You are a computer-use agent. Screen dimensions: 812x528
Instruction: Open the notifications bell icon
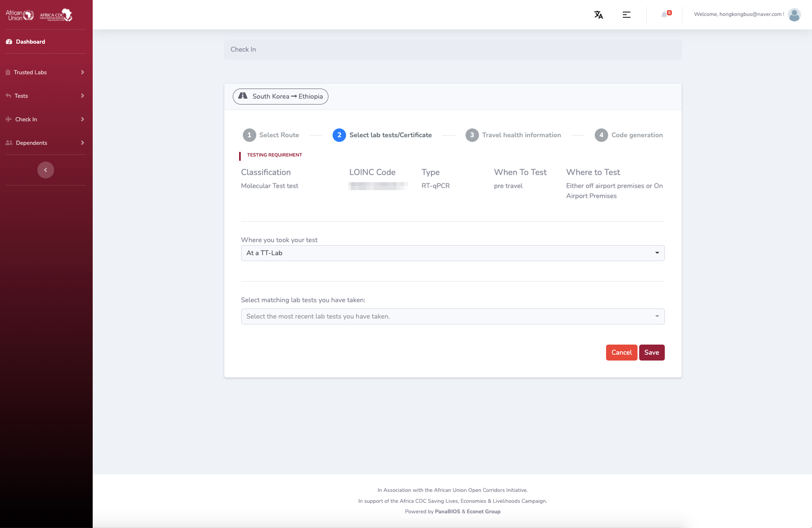[664, 15]
